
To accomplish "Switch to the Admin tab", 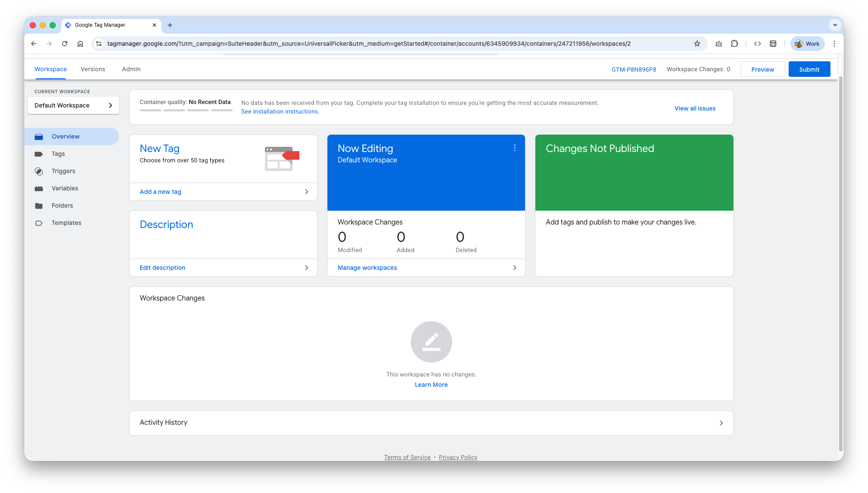I will pyautogui.click(x=131, y=69).
